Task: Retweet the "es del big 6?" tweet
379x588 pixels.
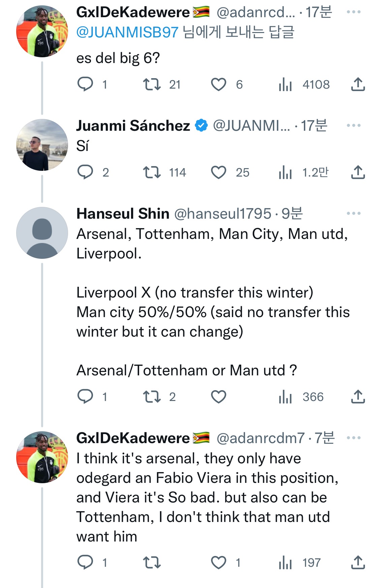Action: (x=152, y=84)
